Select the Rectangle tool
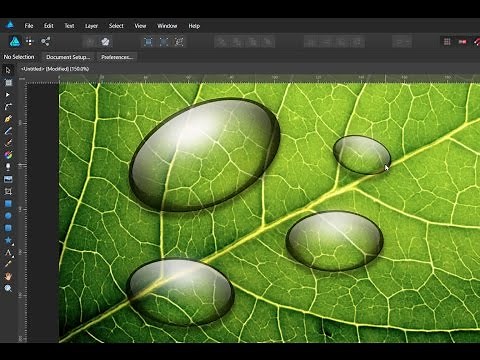480x360 pixels. tap(8, 203)
